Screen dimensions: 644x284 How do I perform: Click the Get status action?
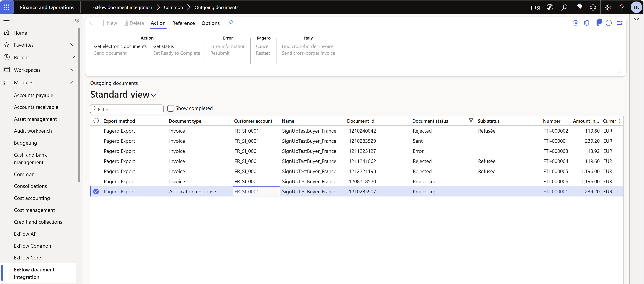pyautogui.click(x=164, y=46)
